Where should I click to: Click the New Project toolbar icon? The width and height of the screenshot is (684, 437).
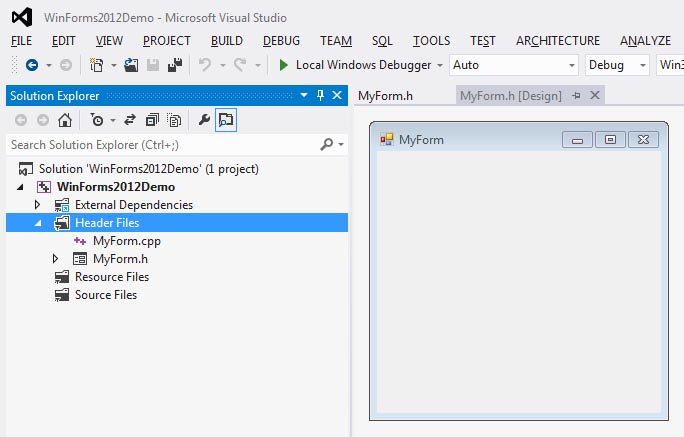tap(96, 65)
